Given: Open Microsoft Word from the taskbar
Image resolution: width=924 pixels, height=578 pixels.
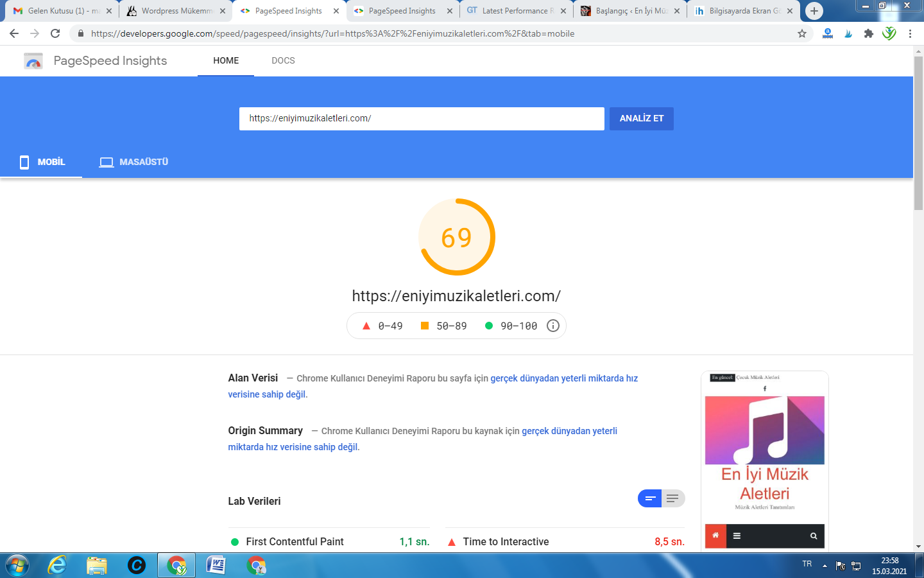Looking at the screenshot, I should click(x=216, y=565).
